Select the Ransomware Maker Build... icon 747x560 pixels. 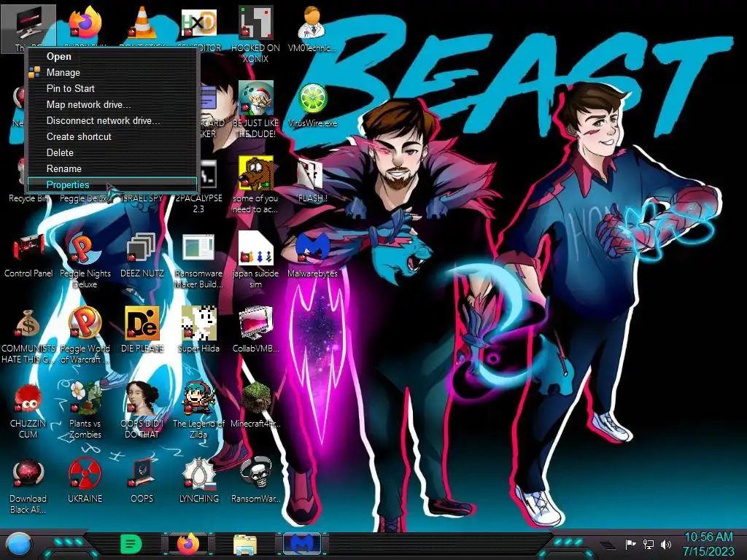click(198, 249)
